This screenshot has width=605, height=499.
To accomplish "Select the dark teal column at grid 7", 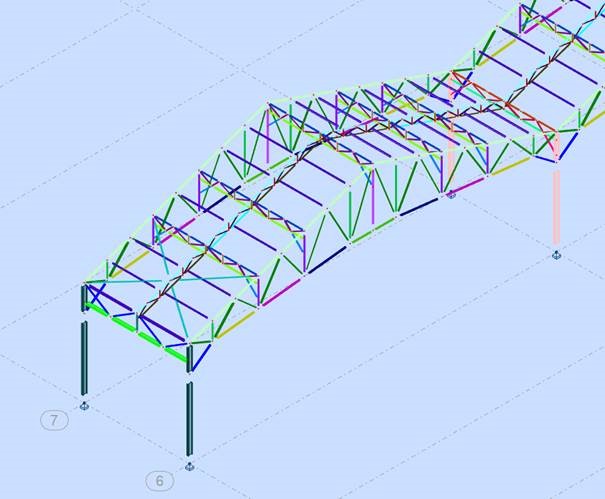I will (84, 358).
